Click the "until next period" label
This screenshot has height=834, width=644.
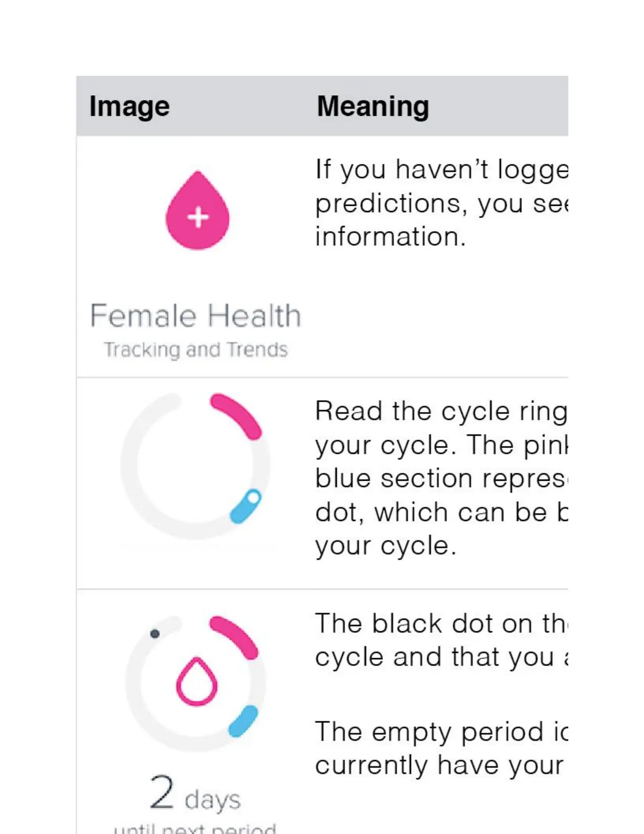[x=195, y=829]
